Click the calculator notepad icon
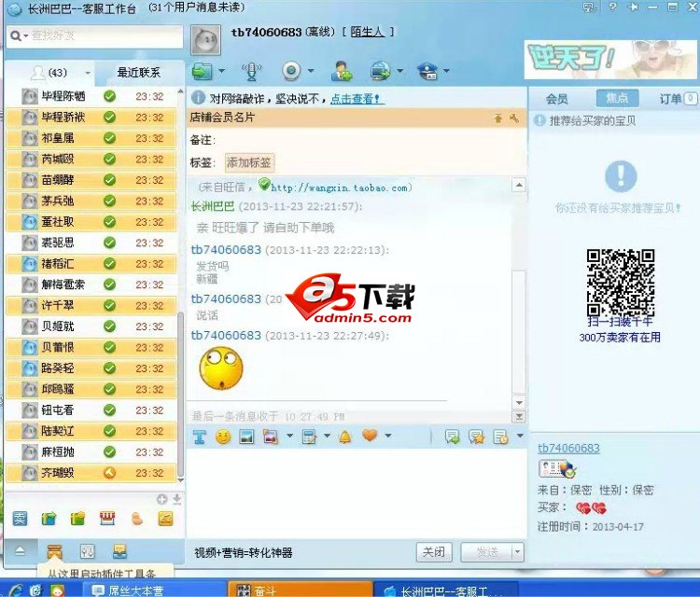This screenshot has width=700, height=597. tap(309, 437)
